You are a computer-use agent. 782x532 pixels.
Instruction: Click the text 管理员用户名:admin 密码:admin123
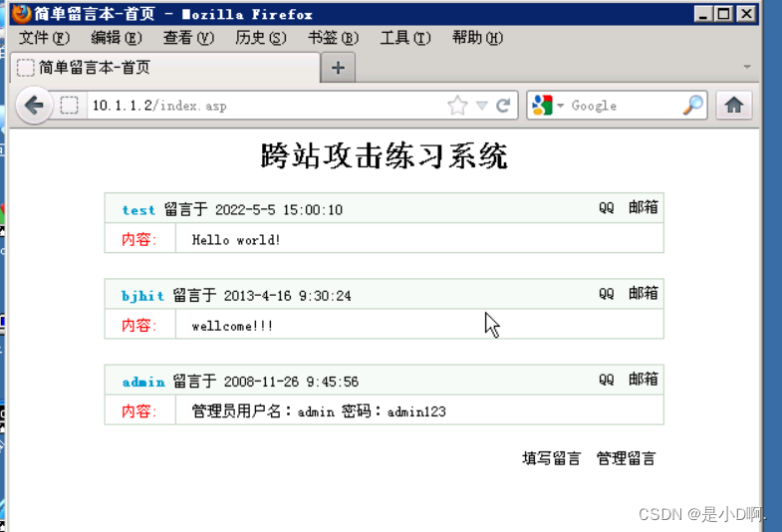[319, 411]
